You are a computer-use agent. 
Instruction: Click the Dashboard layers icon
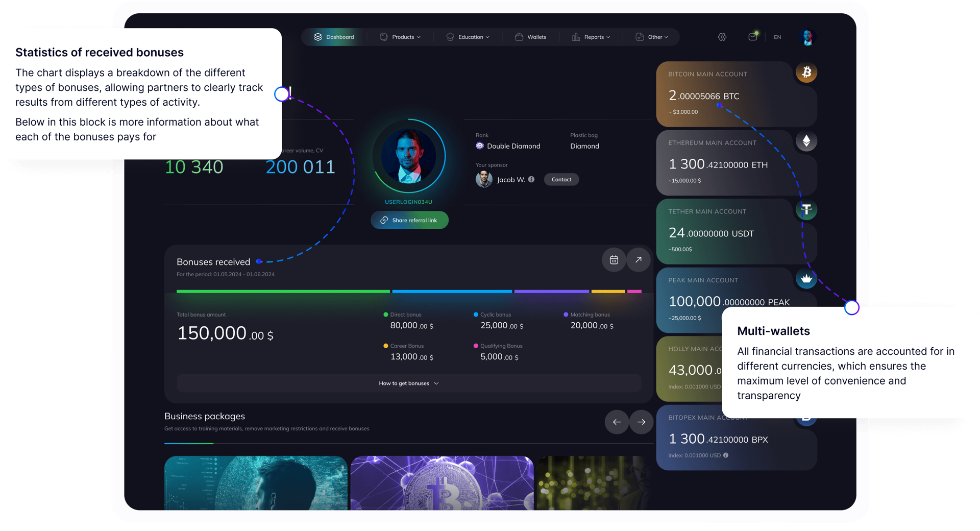tap(318, 37)
